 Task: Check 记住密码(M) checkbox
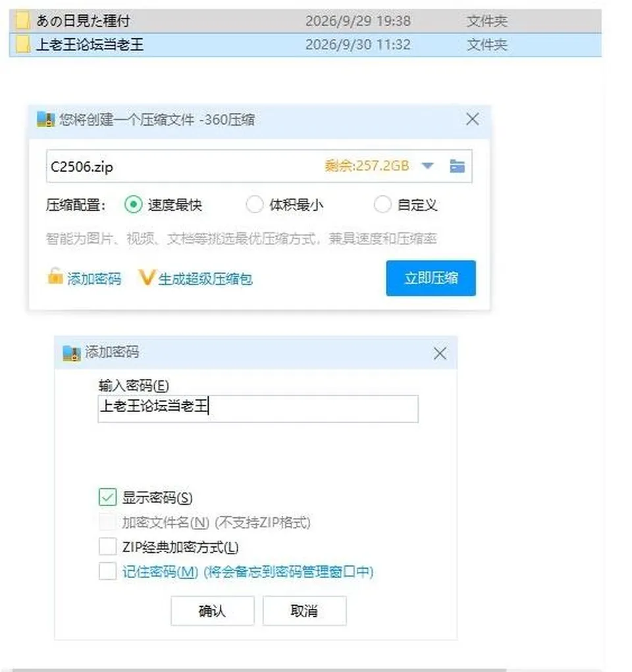pos(107,571)
